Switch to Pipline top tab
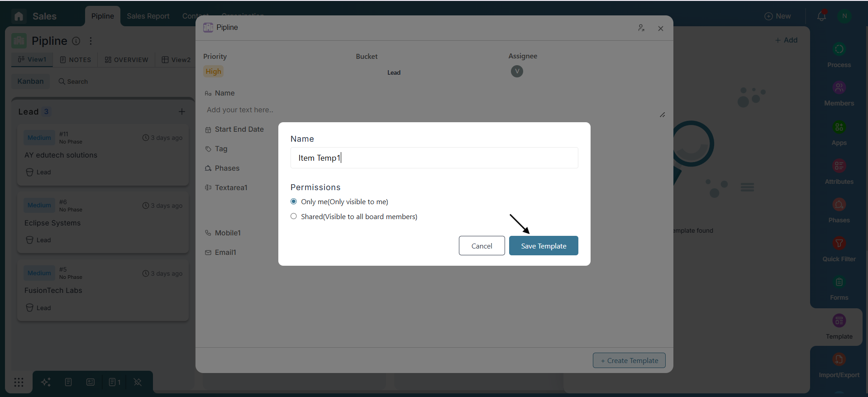868x397 pixels. coord(103,16)
